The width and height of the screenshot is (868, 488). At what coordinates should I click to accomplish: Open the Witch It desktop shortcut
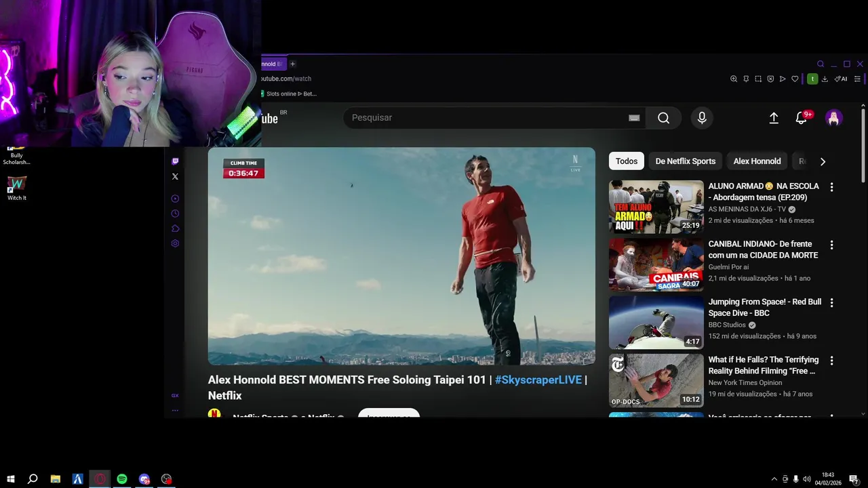click(x=16, y=188)
